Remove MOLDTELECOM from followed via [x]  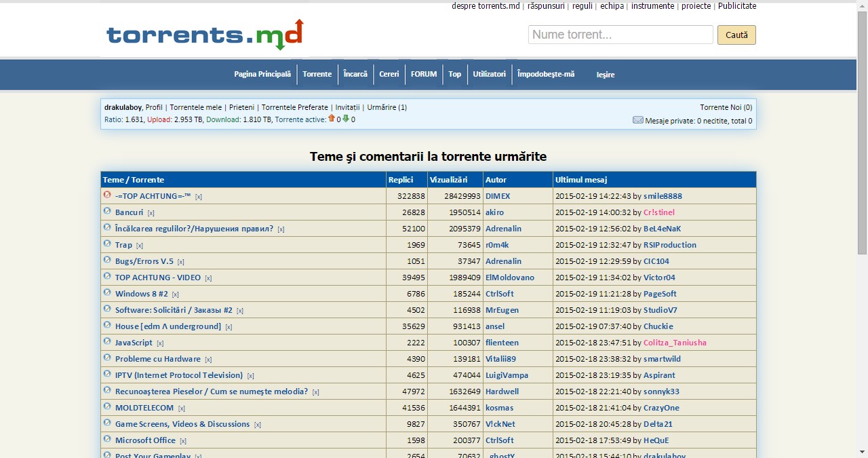pyautogui.click(x=182, y=408)
